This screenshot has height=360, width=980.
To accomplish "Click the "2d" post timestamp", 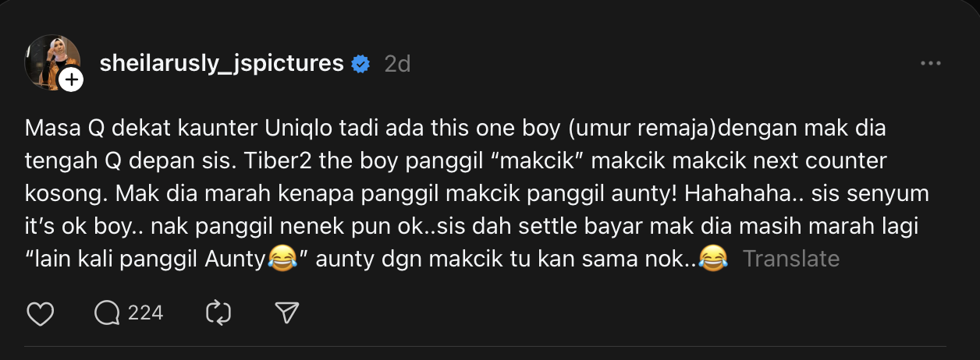I will [x=397, y=64].
